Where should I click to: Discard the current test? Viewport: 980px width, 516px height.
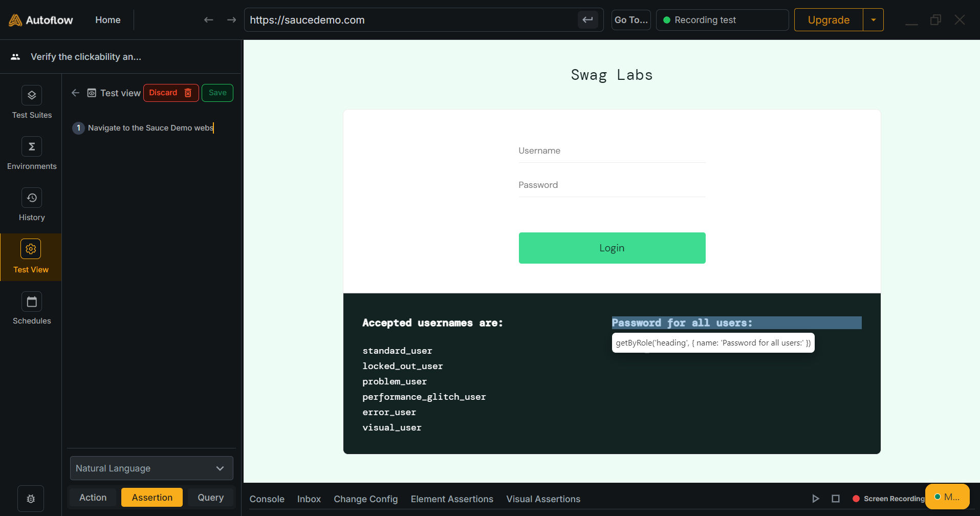tap(170, 93)
